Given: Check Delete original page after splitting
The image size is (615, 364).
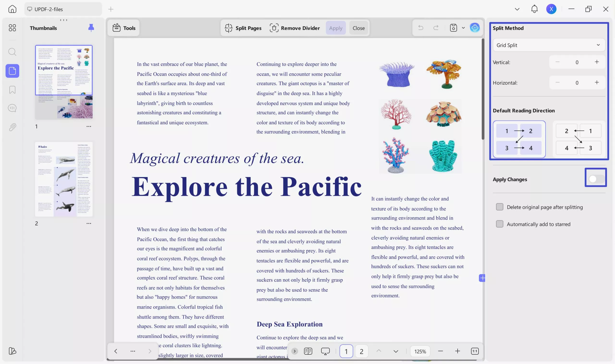Looking at the screenshot, I should point(499,207).
